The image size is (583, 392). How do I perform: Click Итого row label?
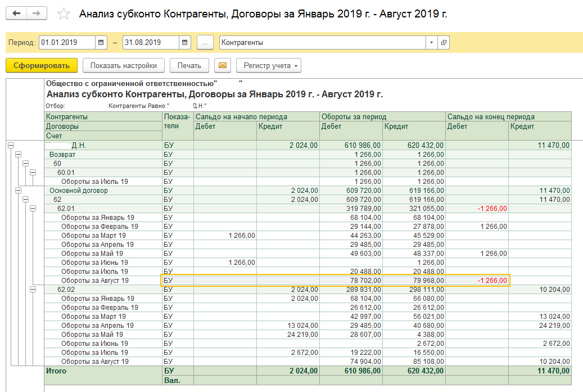click(56, 371)
